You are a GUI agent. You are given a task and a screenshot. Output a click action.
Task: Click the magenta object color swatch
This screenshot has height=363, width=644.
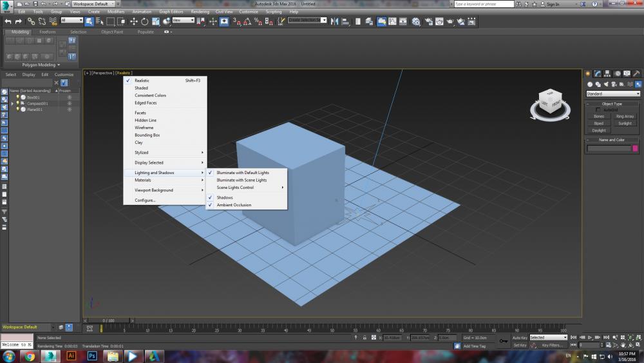[x=636, y=148]
